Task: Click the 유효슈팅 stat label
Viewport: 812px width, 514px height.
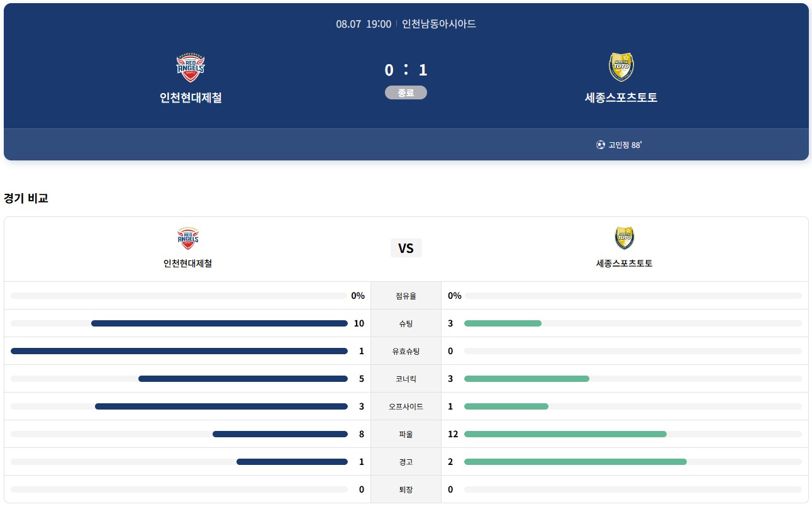Action: [x=406, y=351]
